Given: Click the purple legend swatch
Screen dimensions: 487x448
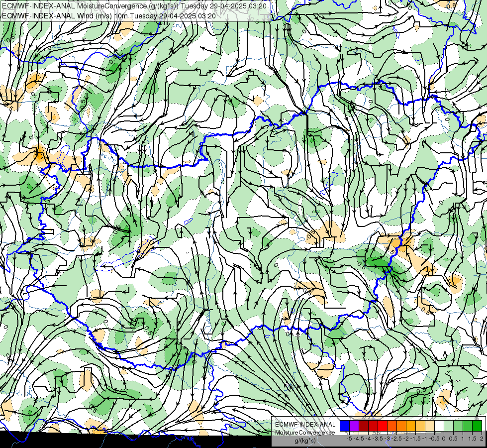Looking at the screenshot, I should [354, 426].
